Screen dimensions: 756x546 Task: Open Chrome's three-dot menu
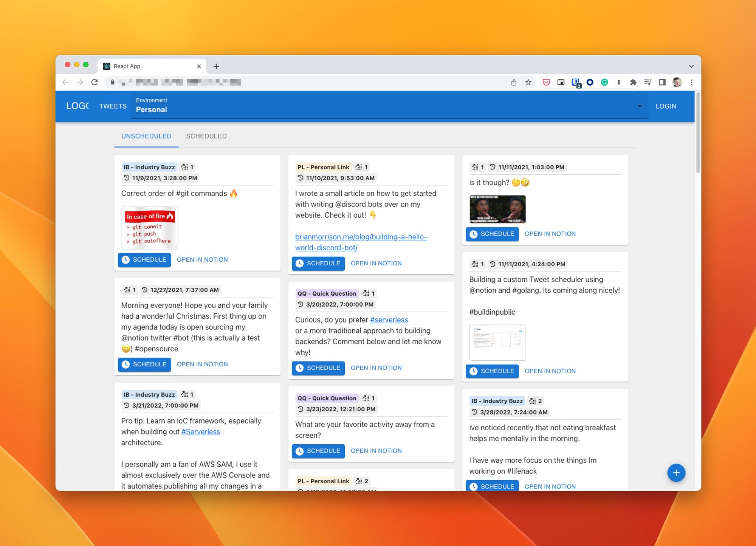click(691, 82)
